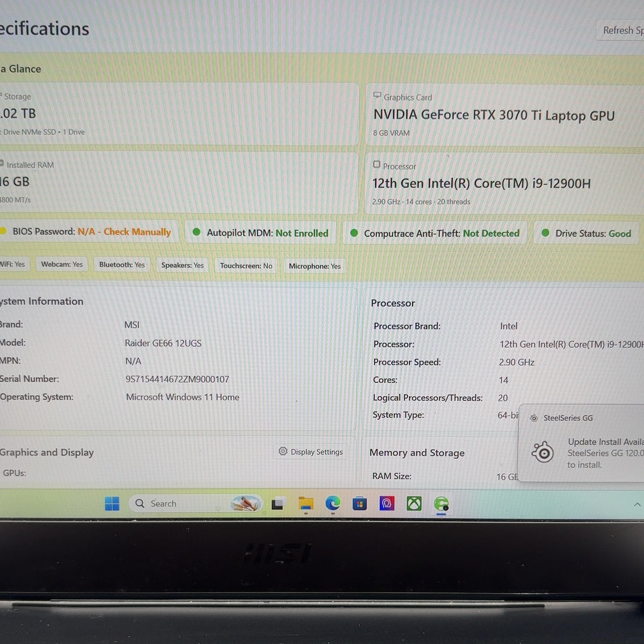The height and width of the screenshot is (644, 644).
Task: Click the processor chip icon
Action: (377, 165)
